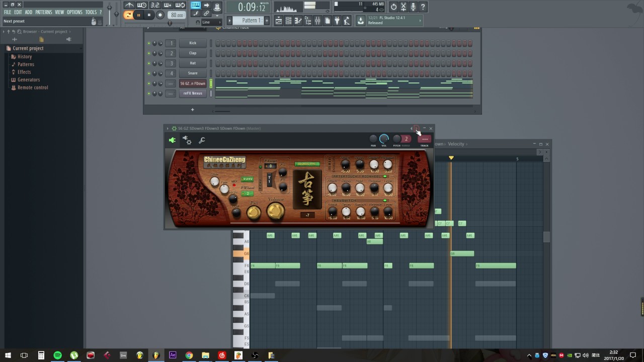The height and width of the screenshot is (362, 644).
Task: Mute the Hat channel green light
Action: (x=148, y=63)
